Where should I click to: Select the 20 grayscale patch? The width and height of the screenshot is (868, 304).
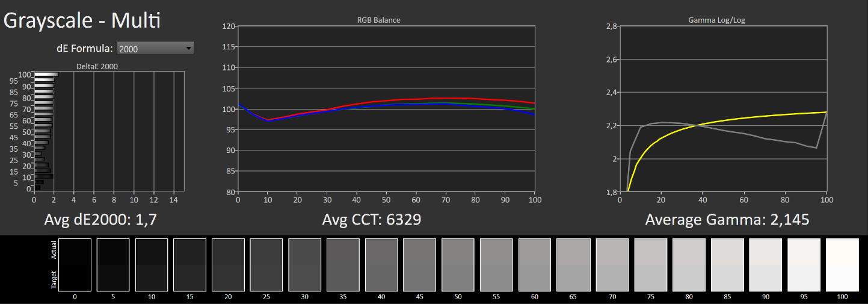228,265
